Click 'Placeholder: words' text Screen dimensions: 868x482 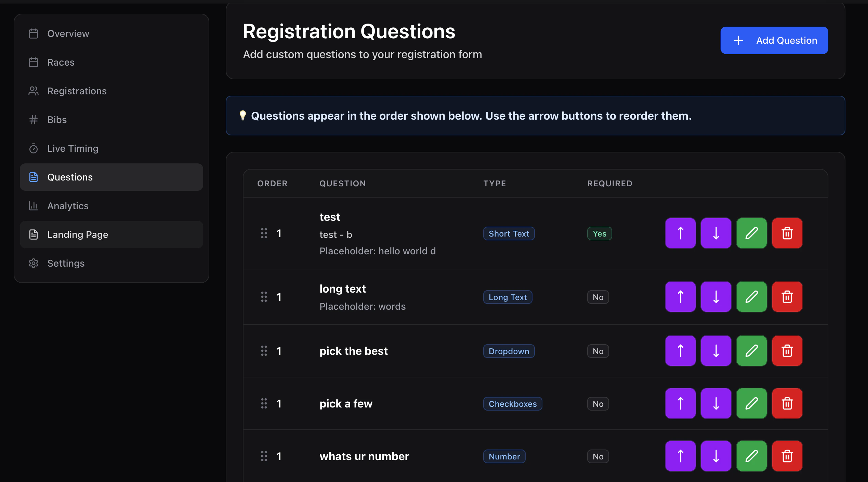point(363,306)
